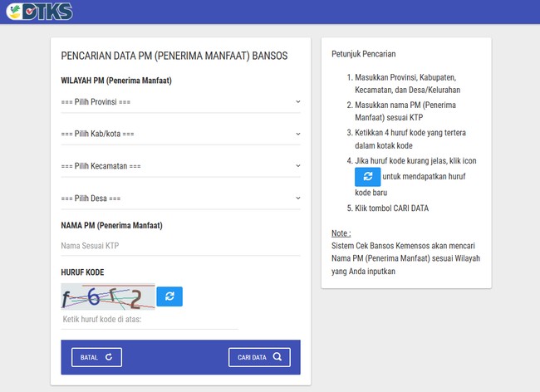540x392 pixels.
Task: Click the chevron arrow on the Kecamatan selector
Action: click(297, 166)
